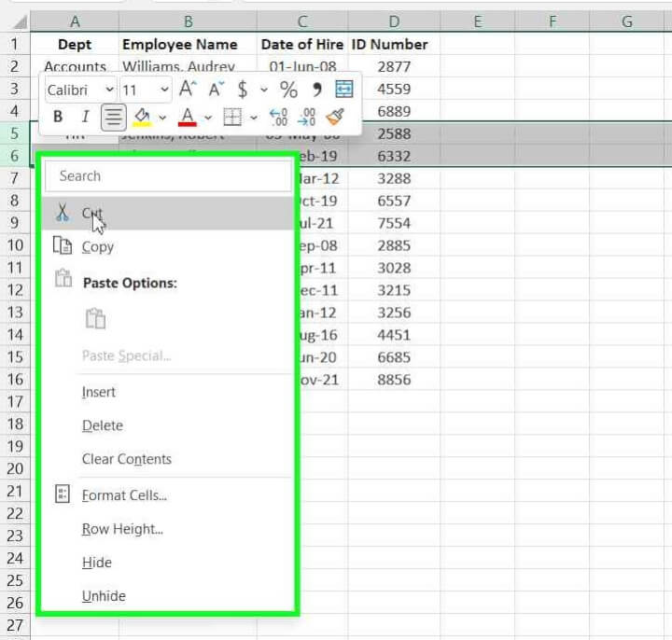Viewport: 672px width, 640px height.
Task: Click the Merge and Center icon
Action: 344,90
